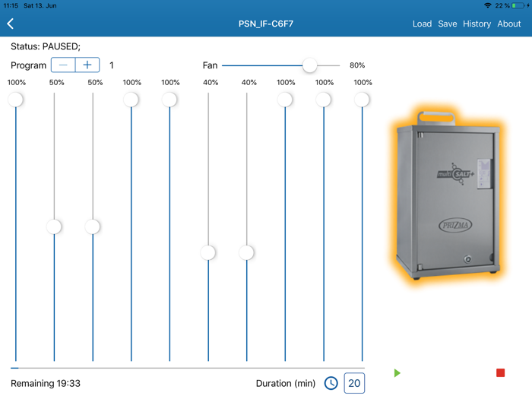
Task: Click the seventh channel slider knob at 40%
Action: (x=246, y=252)
